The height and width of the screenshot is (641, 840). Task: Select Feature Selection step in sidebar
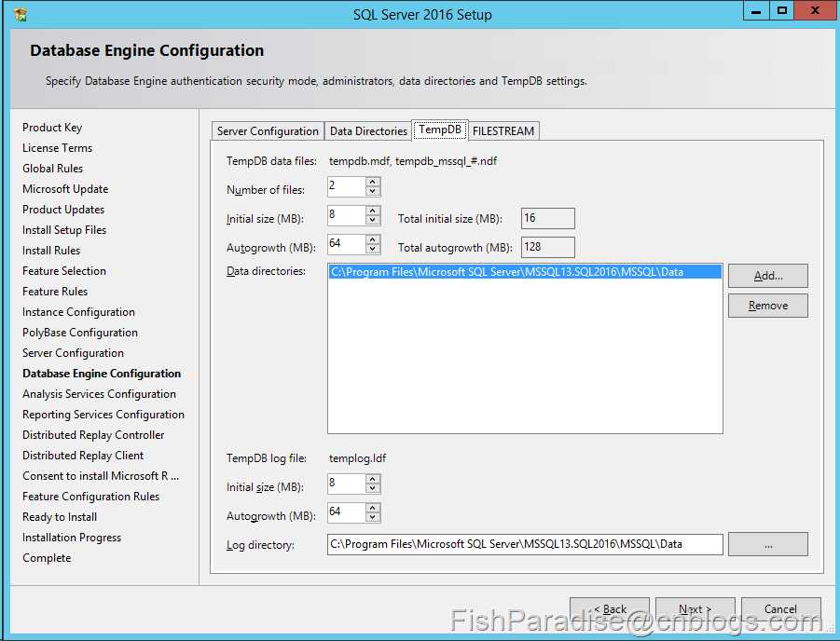(64, 271)
